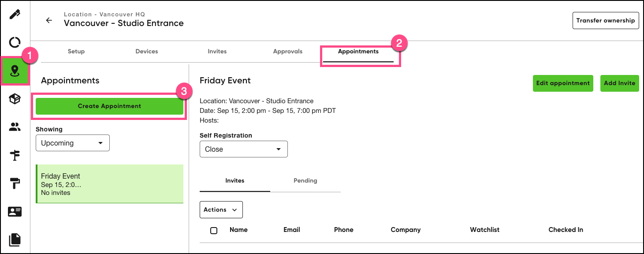Click the Transfer ownership button
This screenshot has width=644, height=254.
[x=606, y=20]
